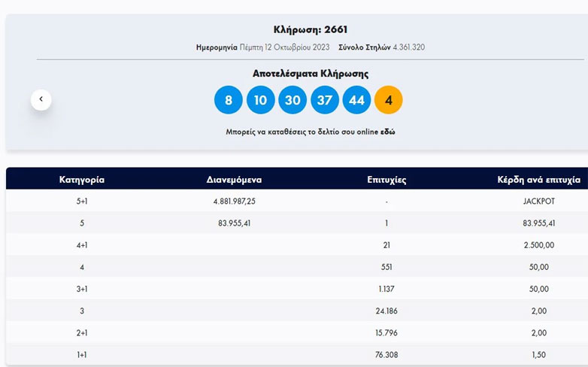The width and height of the screenshot is (588, 367).
Task: Click the 4.881.987,25 distributed amount
Action: 234,202
